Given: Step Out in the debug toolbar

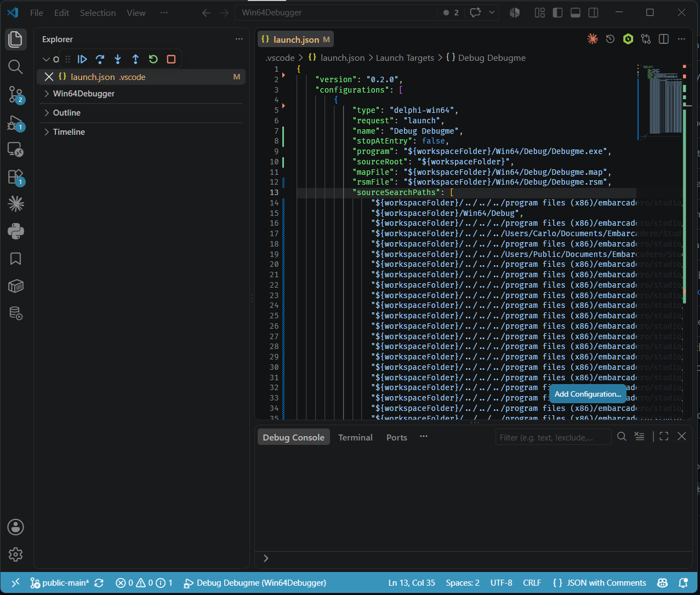Looking at the screenshot, I should [135, 59].
